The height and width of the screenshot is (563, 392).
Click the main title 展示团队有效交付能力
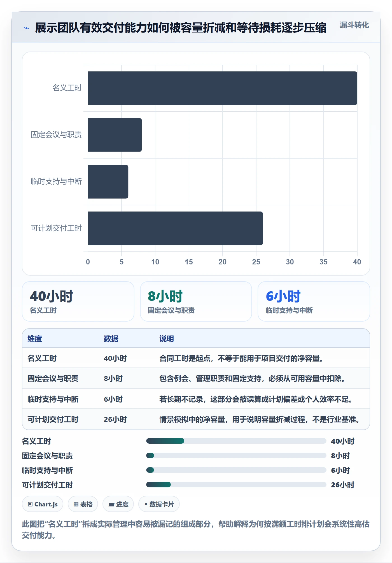[181, 28]
